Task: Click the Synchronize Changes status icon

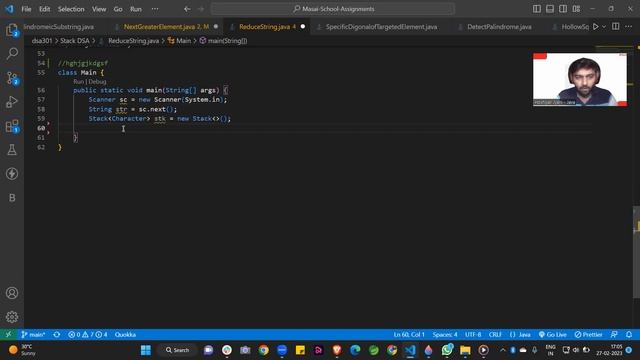Action: pyautogui.click(x=57, y=335)
